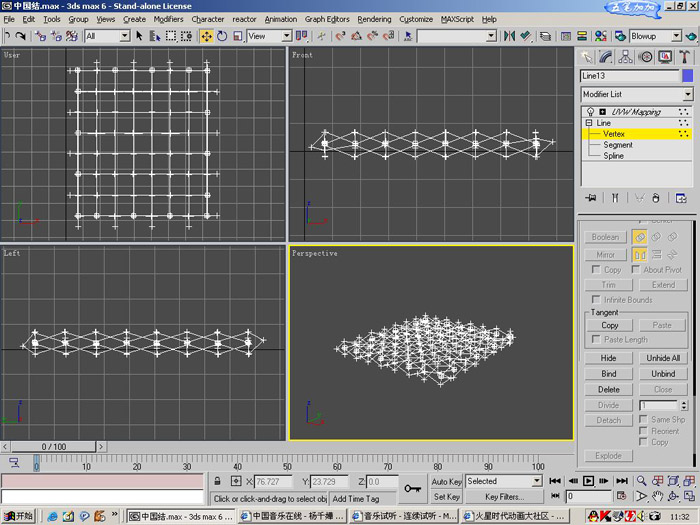Open the Display command panel tab

coord(665,57)
